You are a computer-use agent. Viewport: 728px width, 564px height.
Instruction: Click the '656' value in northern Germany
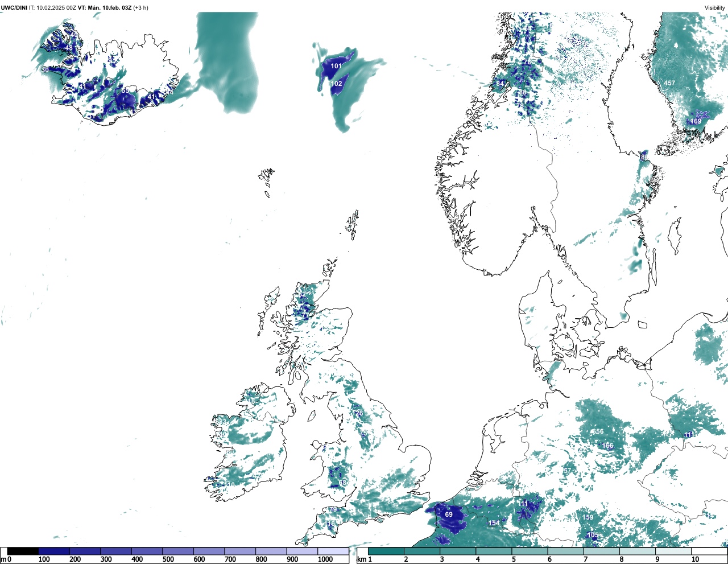(x=598, y=431)
